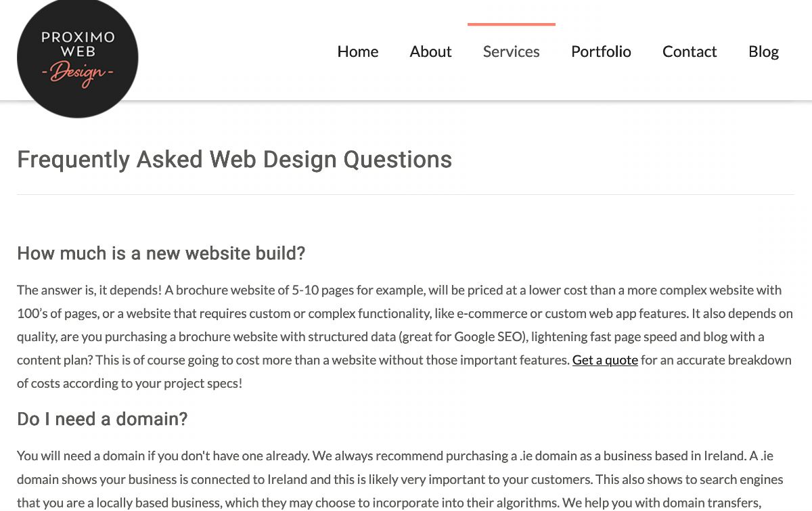Open the Portfolio page

coord(601,51)
